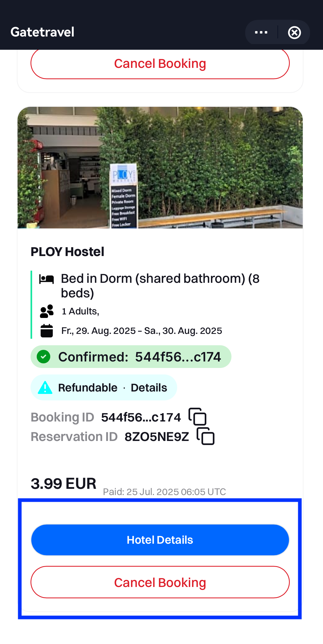This screenshot has height=644, width=323.
Task: Click the Gatetravel app title
Action: click(x=42, y=32)
